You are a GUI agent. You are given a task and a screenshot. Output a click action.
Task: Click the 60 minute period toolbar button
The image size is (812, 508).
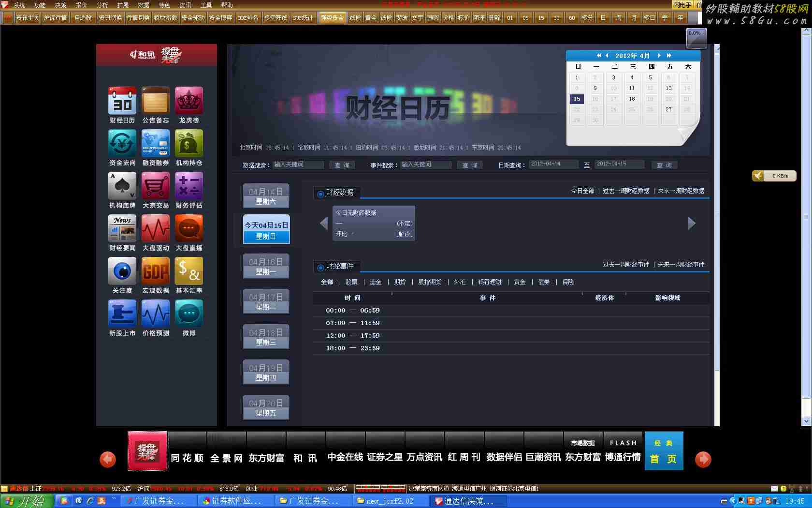[x=572, y=18]
